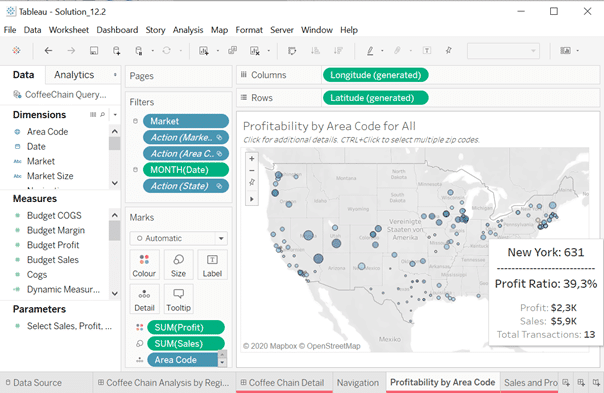Click the map pin reset icon
604x393 pixels.
coord(252,182)
